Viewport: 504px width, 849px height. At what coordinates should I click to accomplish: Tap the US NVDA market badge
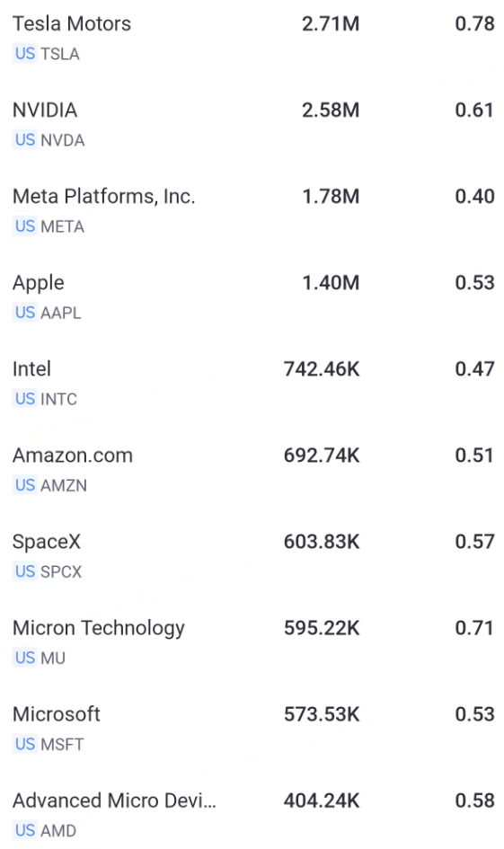[49, 139]
